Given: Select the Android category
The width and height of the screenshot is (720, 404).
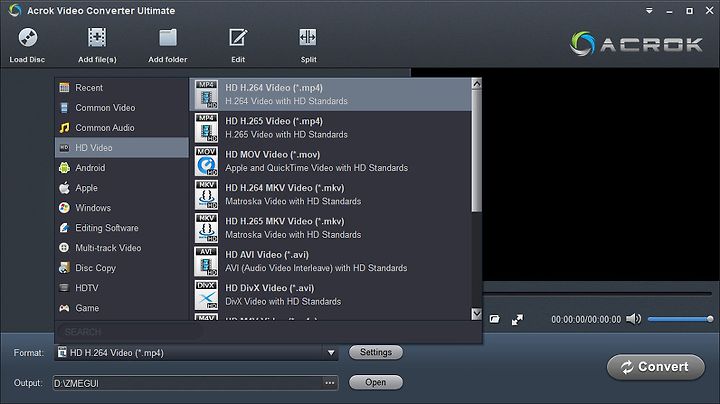Looking at the screenshot, I should pos(122,168).
